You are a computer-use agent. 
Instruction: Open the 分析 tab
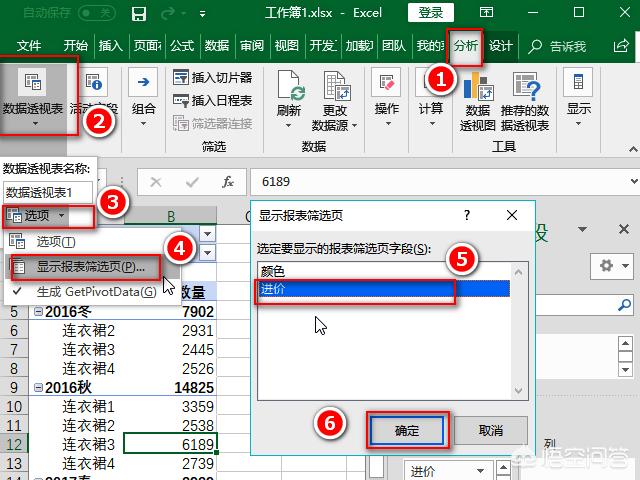466,46
